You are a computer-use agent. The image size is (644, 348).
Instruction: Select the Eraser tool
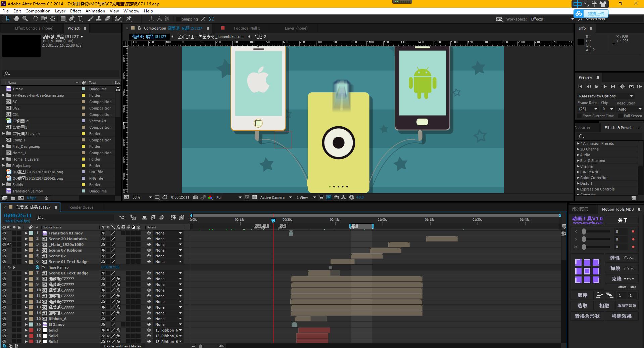(x=108, y=19)
